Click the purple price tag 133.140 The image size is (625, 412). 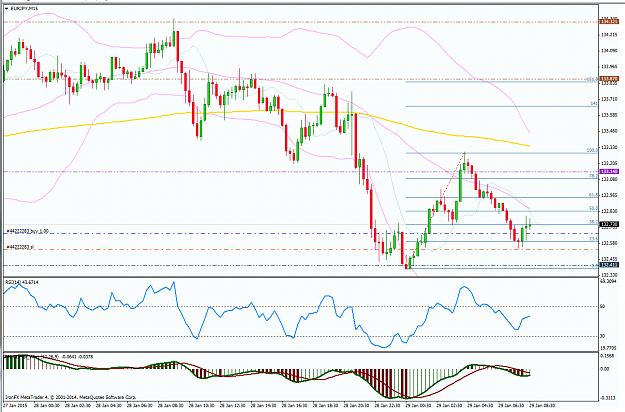609,171
